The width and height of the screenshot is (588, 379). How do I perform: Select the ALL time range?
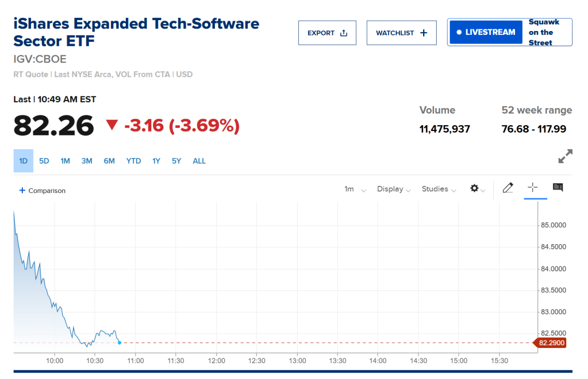[199, 161]
